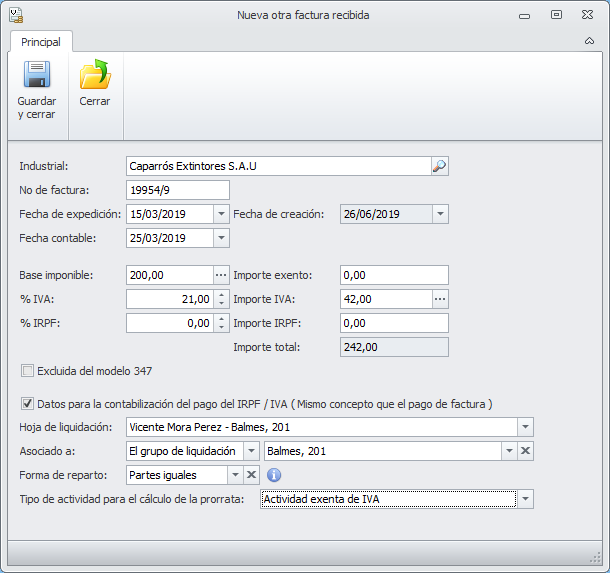Click the Cerrar folder icon
The width and height of the screenshot is (610, 573).
[95, 76]
